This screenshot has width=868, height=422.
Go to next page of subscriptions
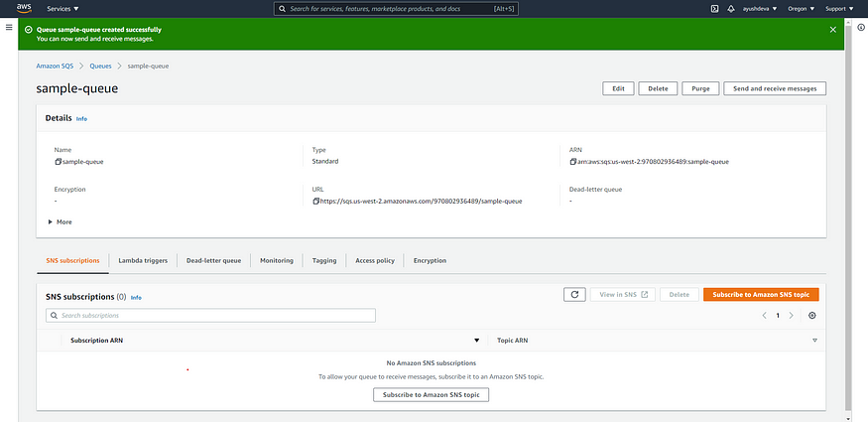(791, 316)
